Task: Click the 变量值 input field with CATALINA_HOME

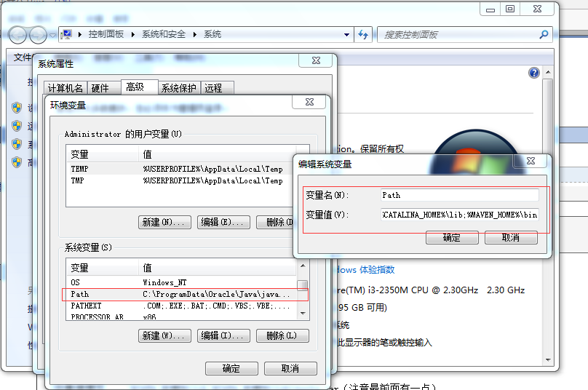Action: pyautogui.click(x=460, y=215)
